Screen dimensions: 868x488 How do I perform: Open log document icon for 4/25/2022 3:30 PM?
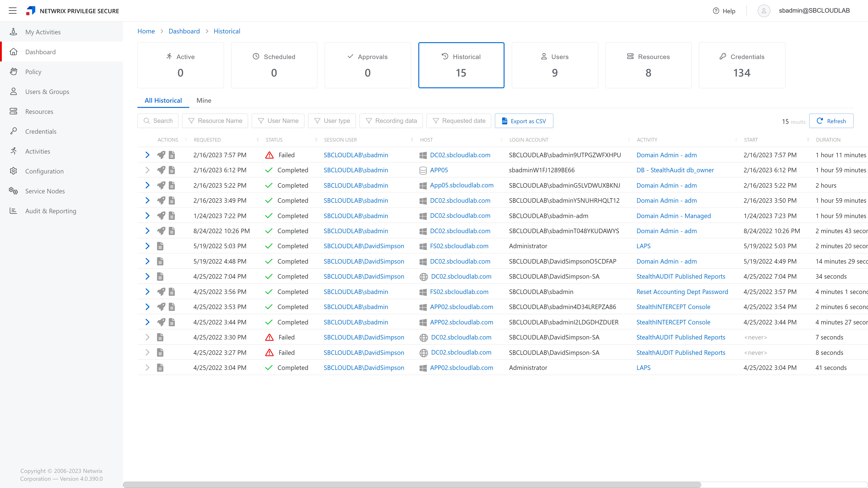point(160,337)
